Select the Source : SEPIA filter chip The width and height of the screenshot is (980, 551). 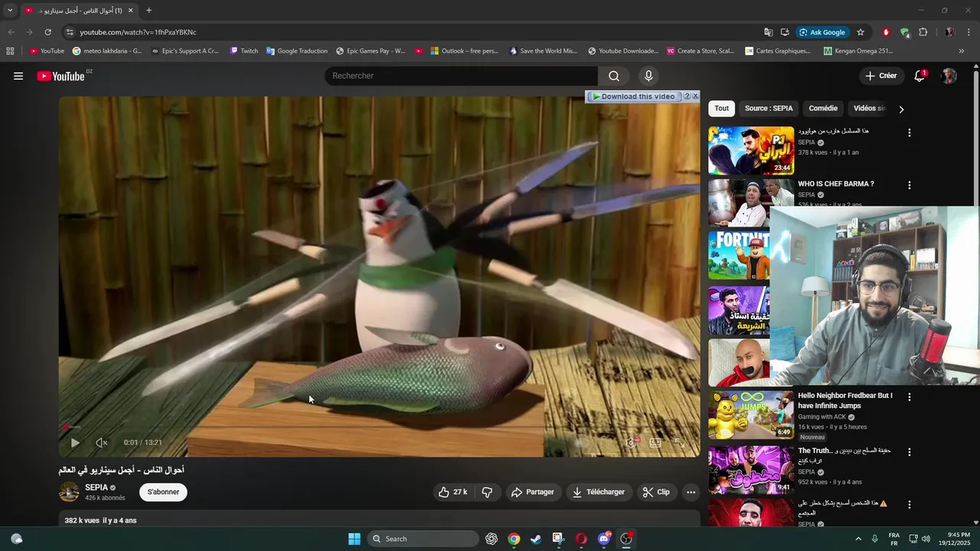coord(769,109)
